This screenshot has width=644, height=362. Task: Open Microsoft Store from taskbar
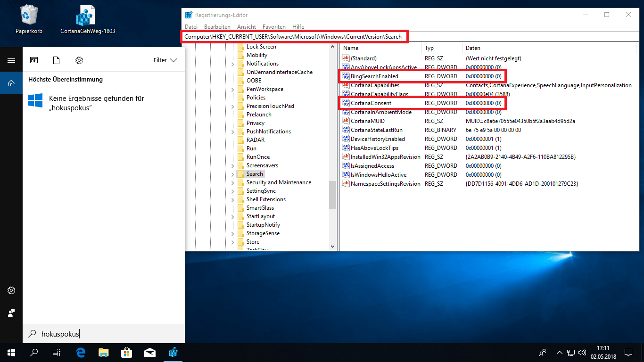(x=126, y=352)
